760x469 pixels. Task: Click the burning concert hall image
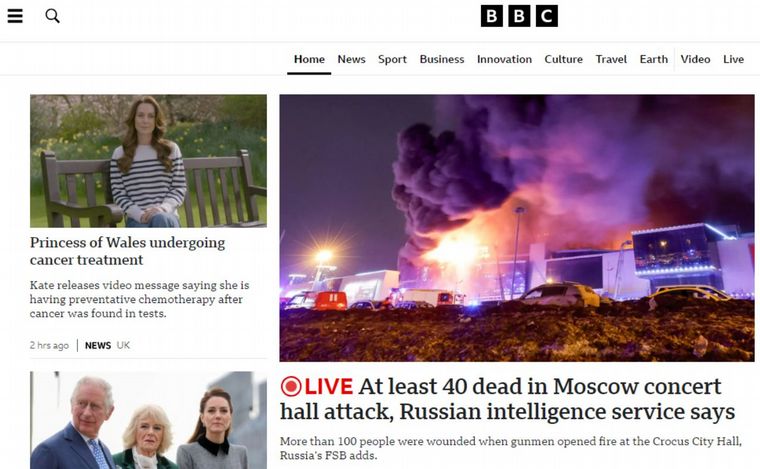tap(517, 228)
